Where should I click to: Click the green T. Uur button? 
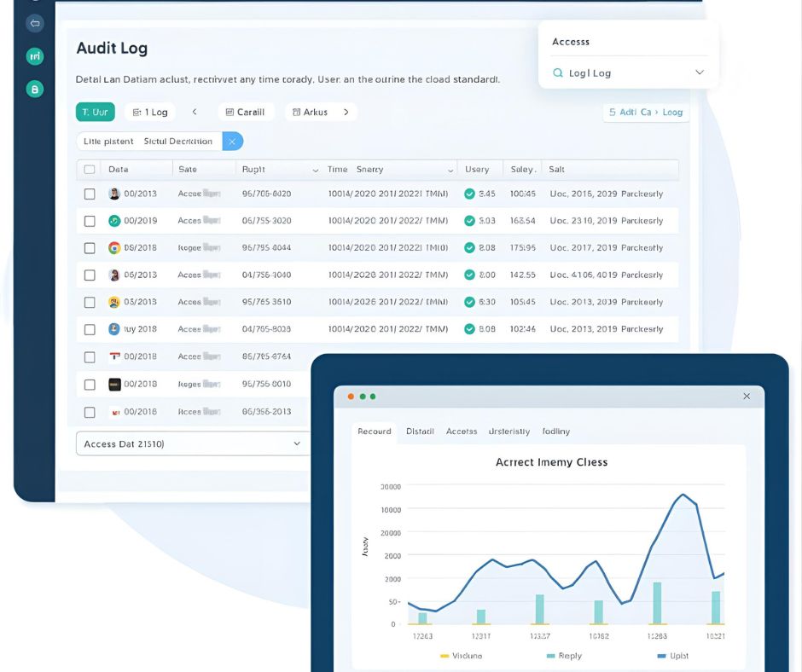click(x=95, y=112)
